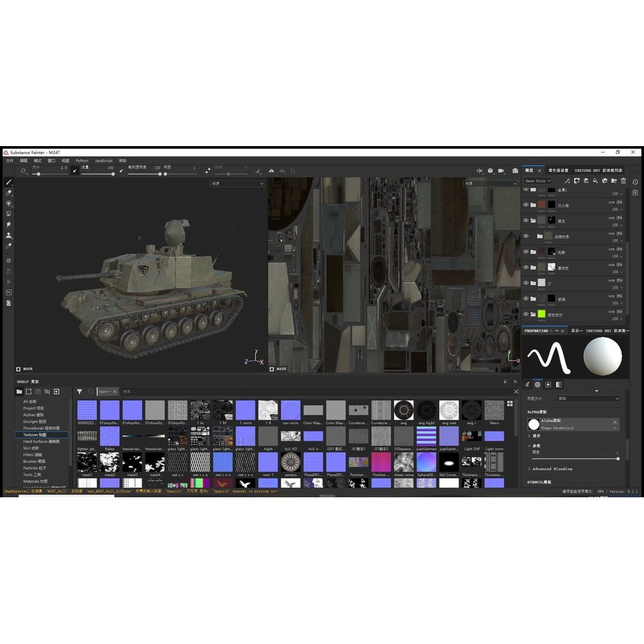This screenshot has height=644, width=644.
Task: Open the Python menu
Action: 82,160
